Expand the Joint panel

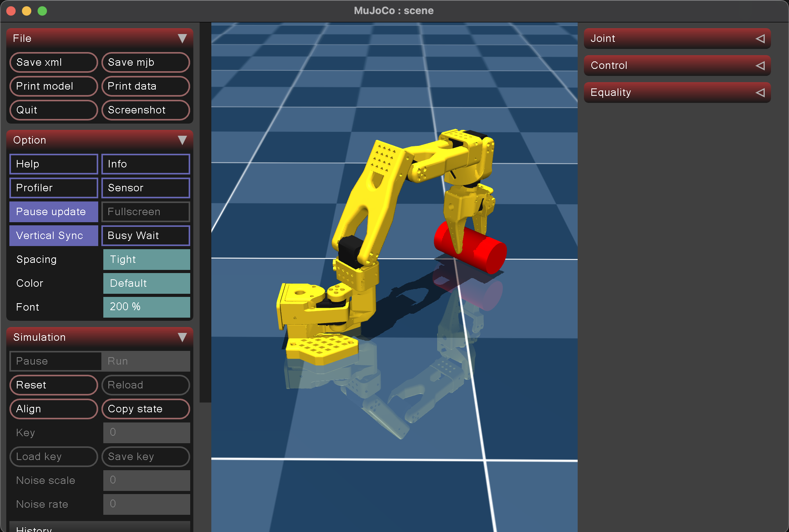pos(677,38)
